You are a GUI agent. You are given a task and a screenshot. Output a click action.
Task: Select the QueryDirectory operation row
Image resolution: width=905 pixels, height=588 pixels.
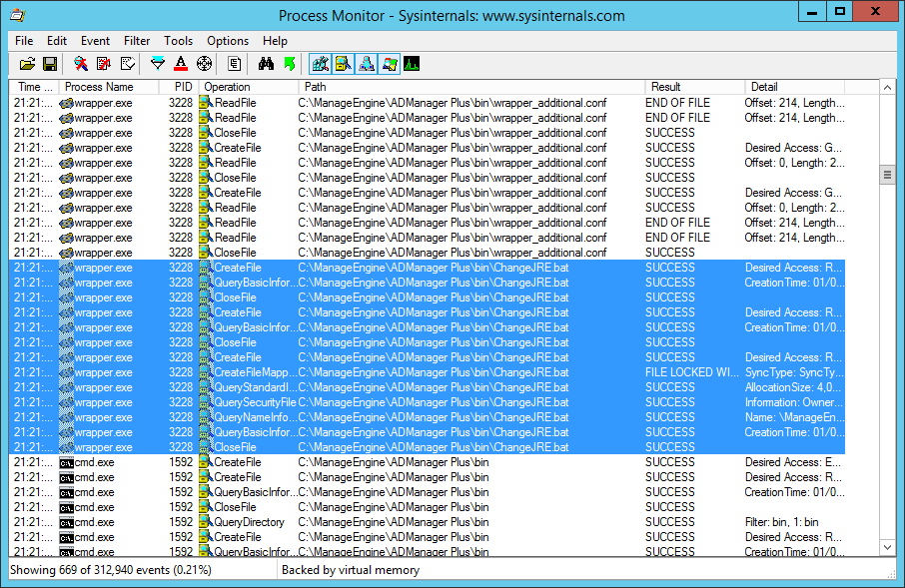428,522
